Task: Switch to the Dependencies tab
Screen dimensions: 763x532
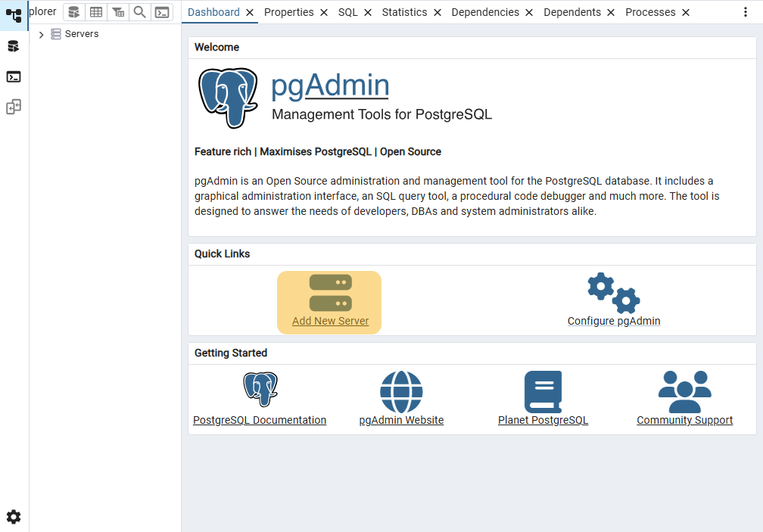Action: pyautogui.click(x=485, y=12)
